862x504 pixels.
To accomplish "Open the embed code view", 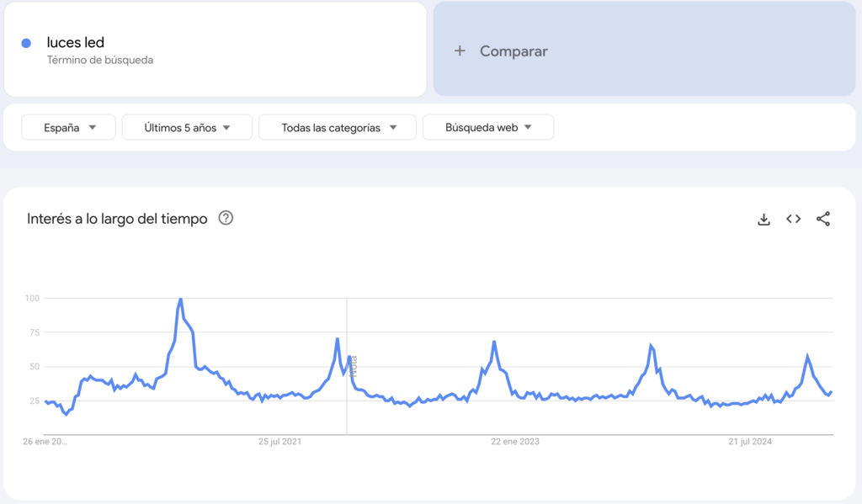I will pos(793,218).
